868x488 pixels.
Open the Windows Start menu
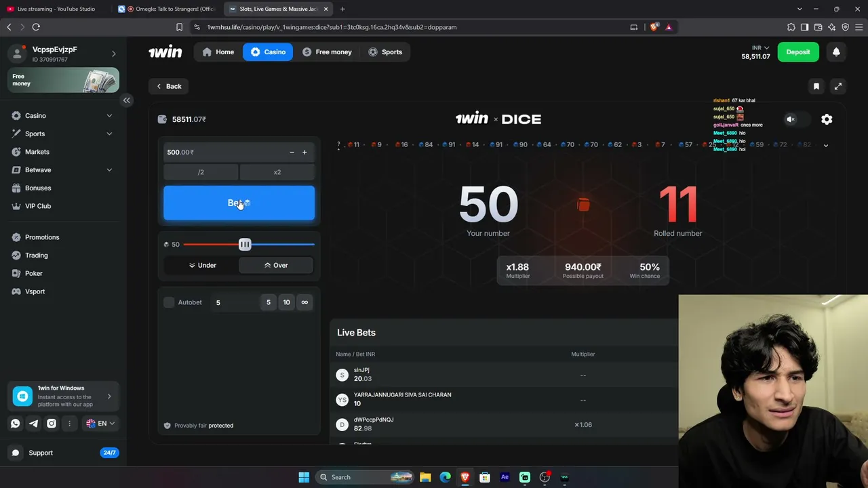304,477
